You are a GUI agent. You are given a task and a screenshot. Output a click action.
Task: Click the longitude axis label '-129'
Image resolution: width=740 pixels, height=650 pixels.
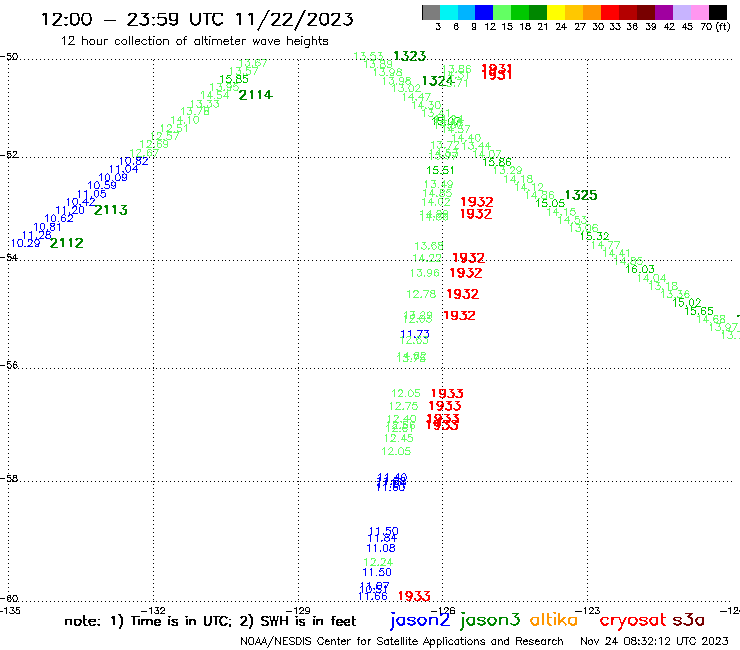tap(298, 611)
